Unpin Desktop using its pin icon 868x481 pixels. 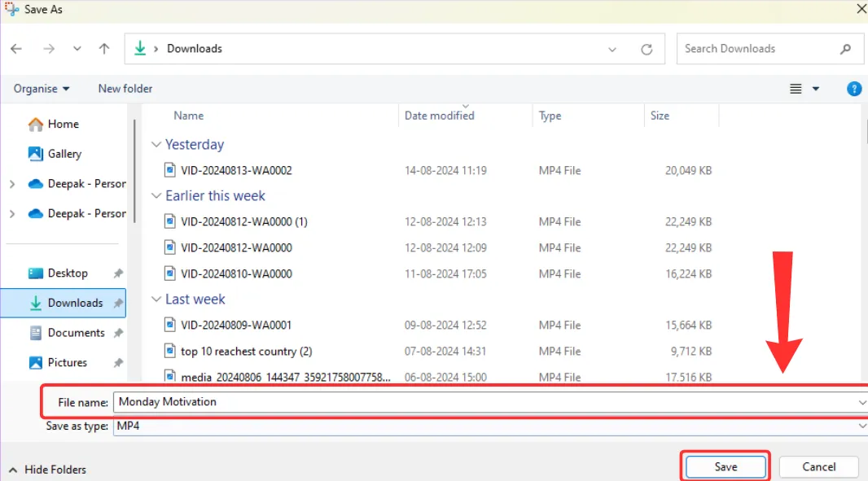[118, 273]
